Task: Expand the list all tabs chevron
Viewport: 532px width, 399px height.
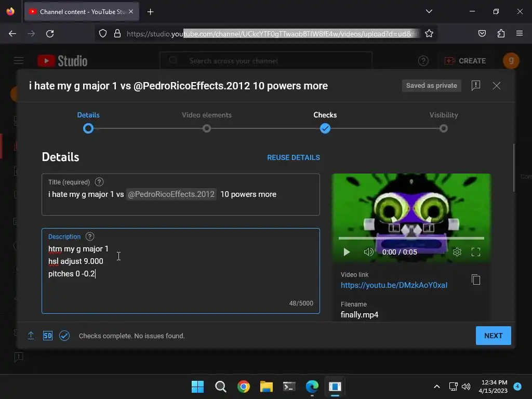Action: 429,11
